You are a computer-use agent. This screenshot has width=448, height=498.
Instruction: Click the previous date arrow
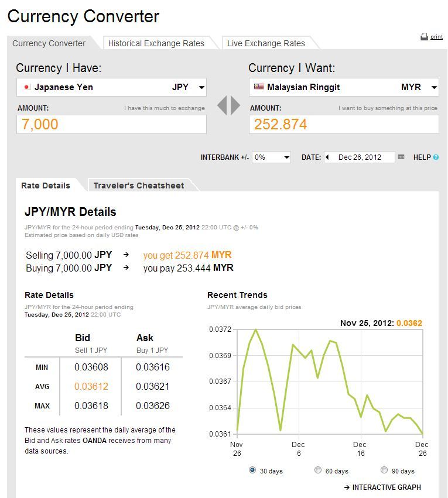pyautogui.click(x=327, y=157)
